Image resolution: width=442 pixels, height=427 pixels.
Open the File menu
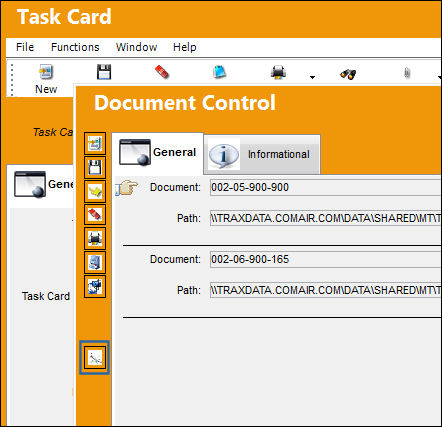[x=25, y=47]
